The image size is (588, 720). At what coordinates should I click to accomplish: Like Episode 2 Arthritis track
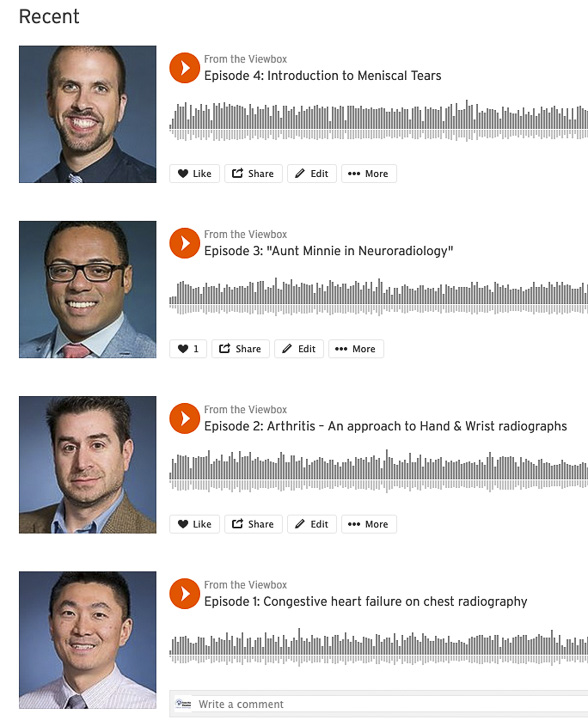195,524
